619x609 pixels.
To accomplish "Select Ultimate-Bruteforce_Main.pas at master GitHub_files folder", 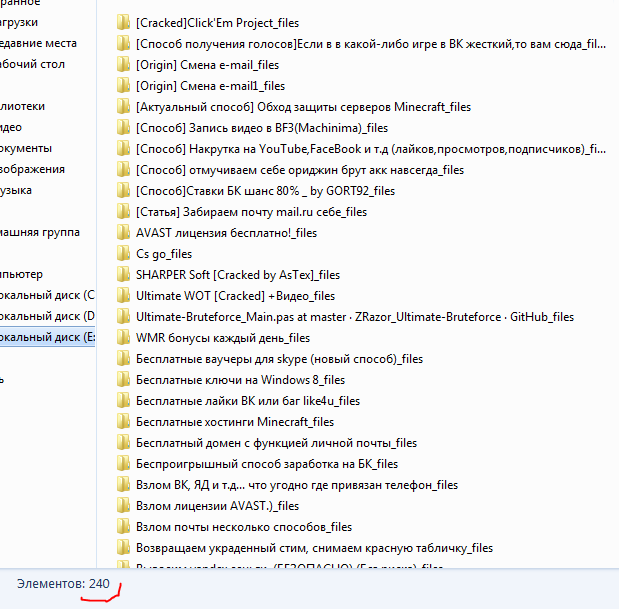I will 355,317.
